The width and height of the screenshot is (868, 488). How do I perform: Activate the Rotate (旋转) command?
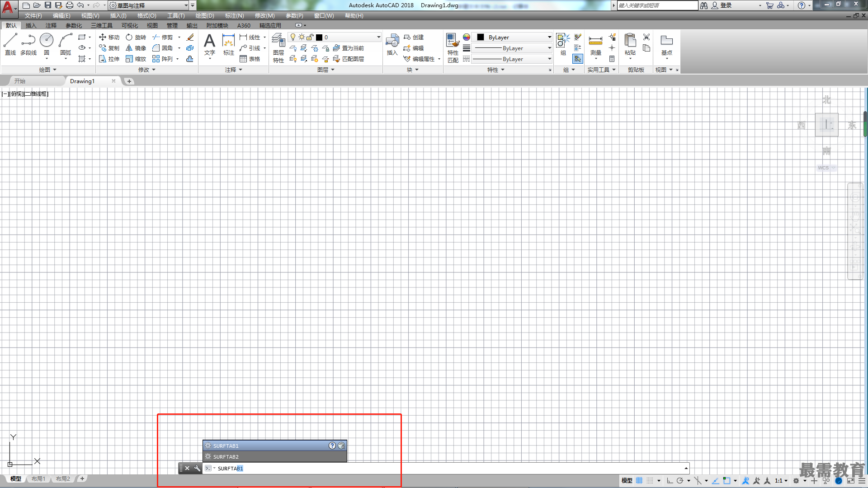tap(136, 37)
